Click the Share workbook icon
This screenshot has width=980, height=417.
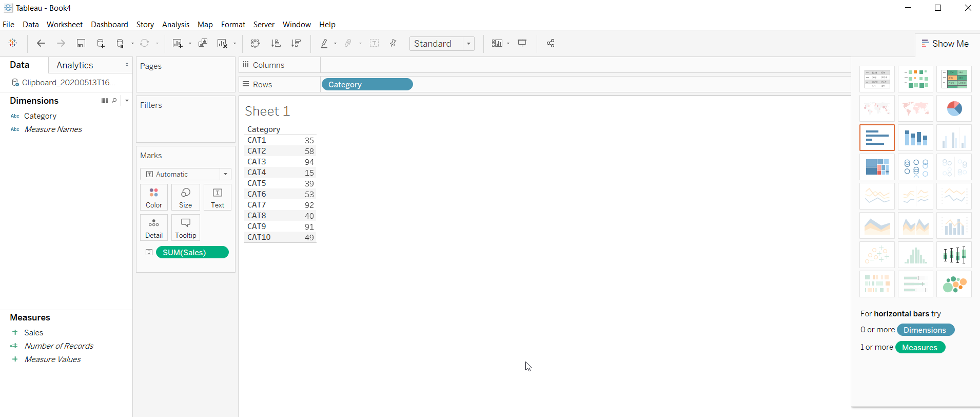(x=551, y=44)
